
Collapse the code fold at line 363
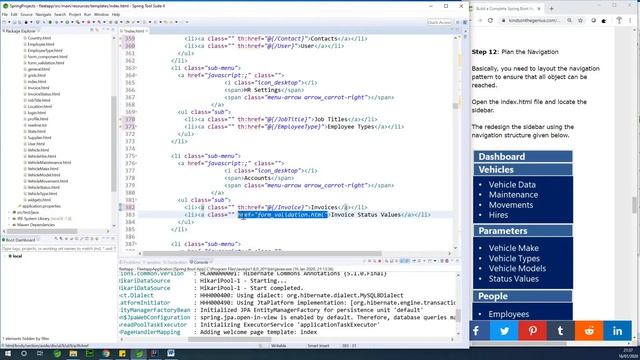tap(136, 68)
